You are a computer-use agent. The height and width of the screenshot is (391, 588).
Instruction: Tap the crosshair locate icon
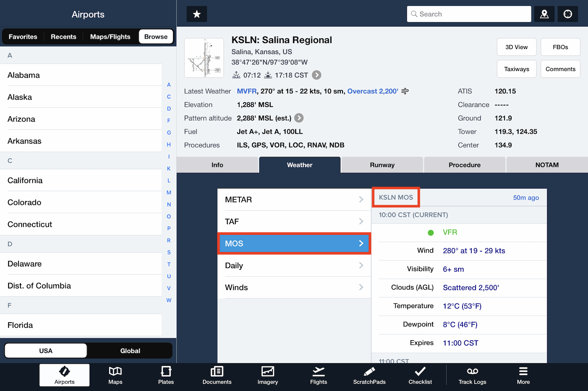coord(568,14)
